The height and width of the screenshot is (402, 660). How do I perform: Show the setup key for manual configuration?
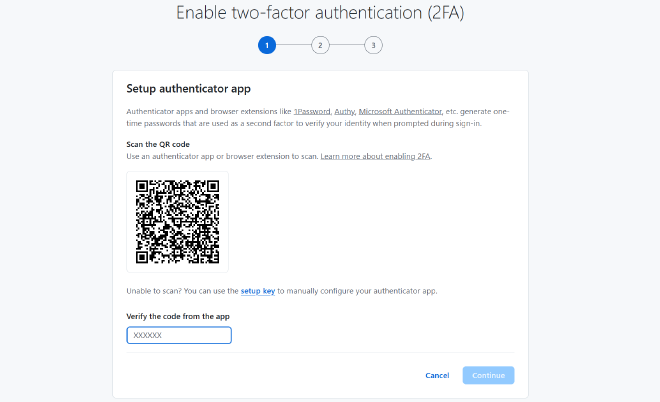[257, 291]
